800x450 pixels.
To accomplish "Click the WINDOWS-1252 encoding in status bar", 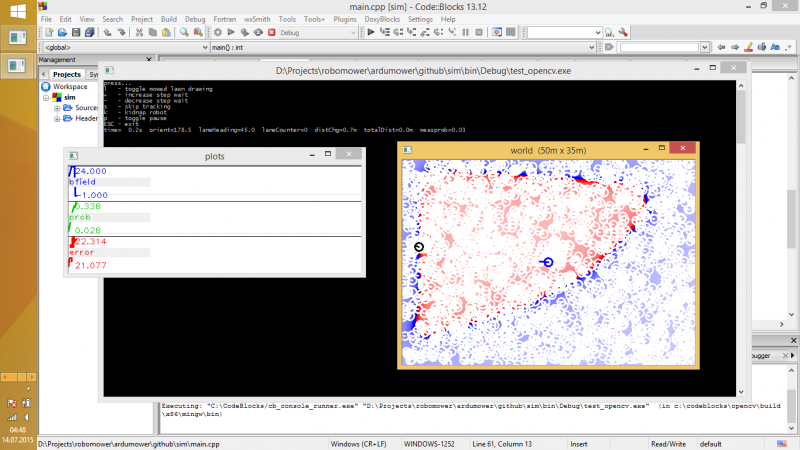I will click(x=429, y=444).
